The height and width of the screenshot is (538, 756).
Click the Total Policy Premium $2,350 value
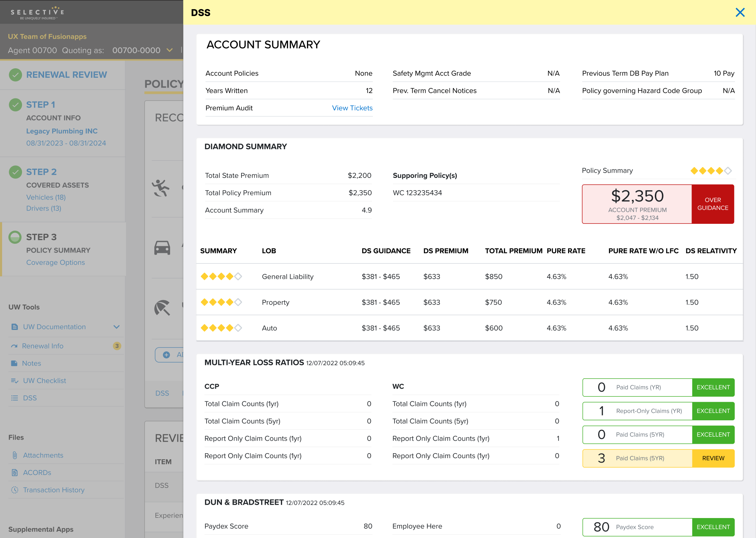point(360,193)
